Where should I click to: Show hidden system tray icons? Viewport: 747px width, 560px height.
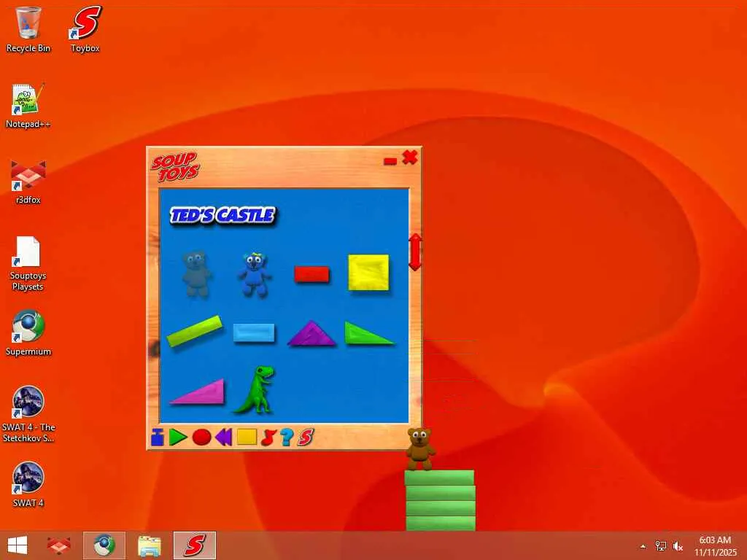(643, 546)
